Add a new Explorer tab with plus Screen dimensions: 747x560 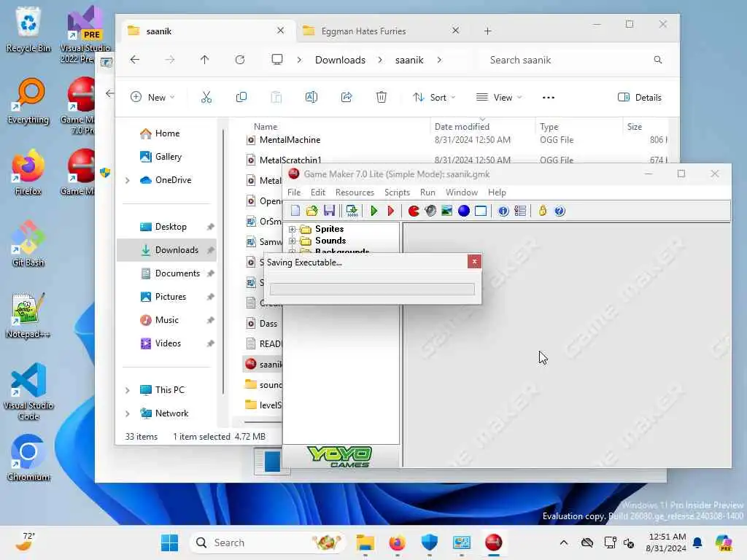487,31
